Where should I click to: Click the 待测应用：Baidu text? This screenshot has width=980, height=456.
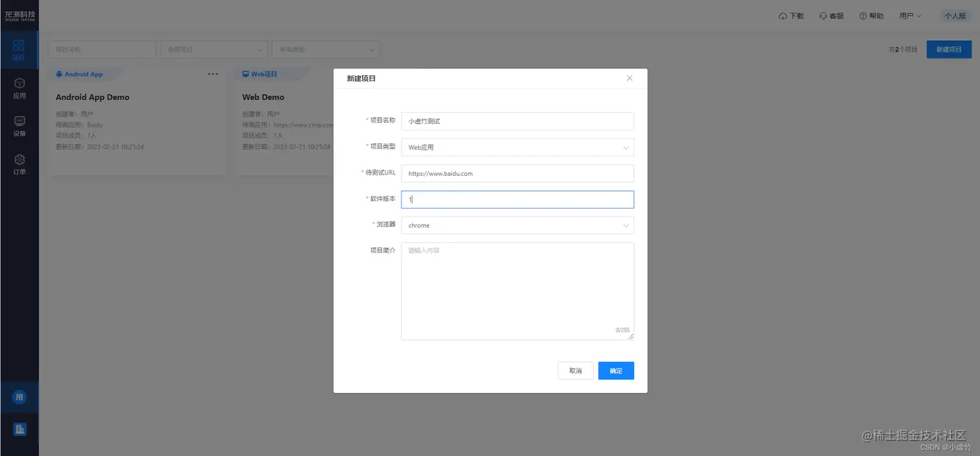click(x=79, y=125)
